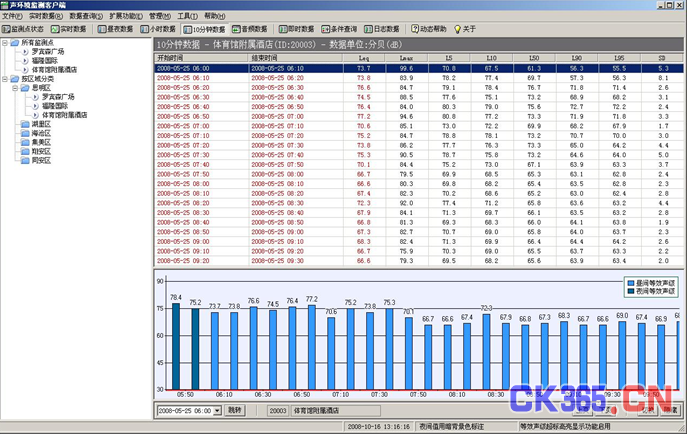Click the L50 column header
Screen dimensions: 687x434
pyautogui.click(x=535, y=58)
